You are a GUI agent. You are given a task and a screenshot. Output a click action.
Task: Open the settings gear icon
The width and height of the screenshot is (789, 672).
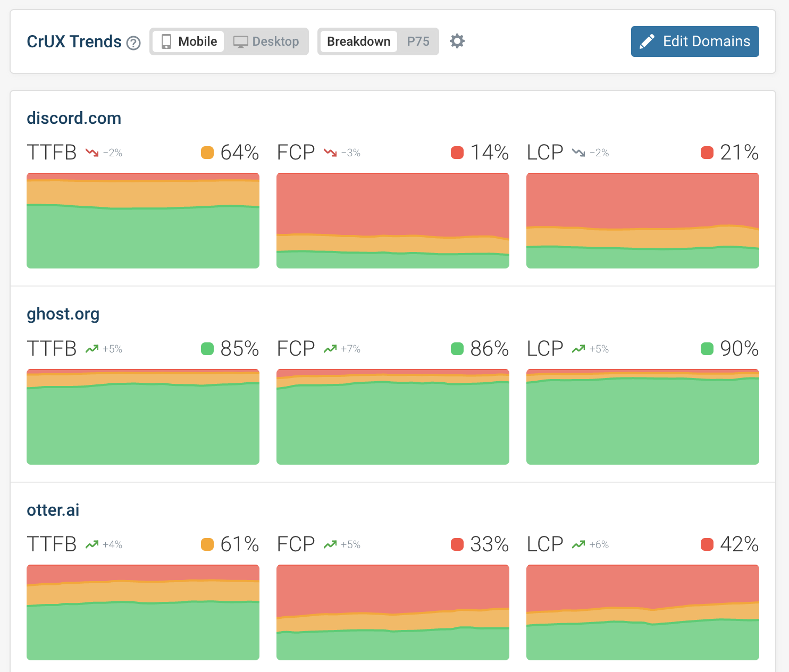click(x=457, y=41)
